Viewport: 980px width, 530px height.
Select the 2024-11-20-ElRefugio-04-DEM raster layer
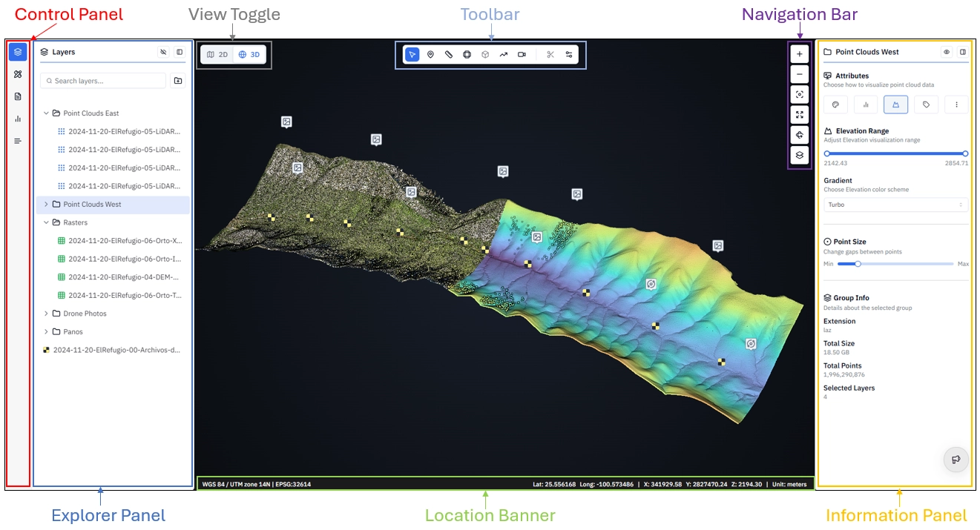[x=119, y=277]
